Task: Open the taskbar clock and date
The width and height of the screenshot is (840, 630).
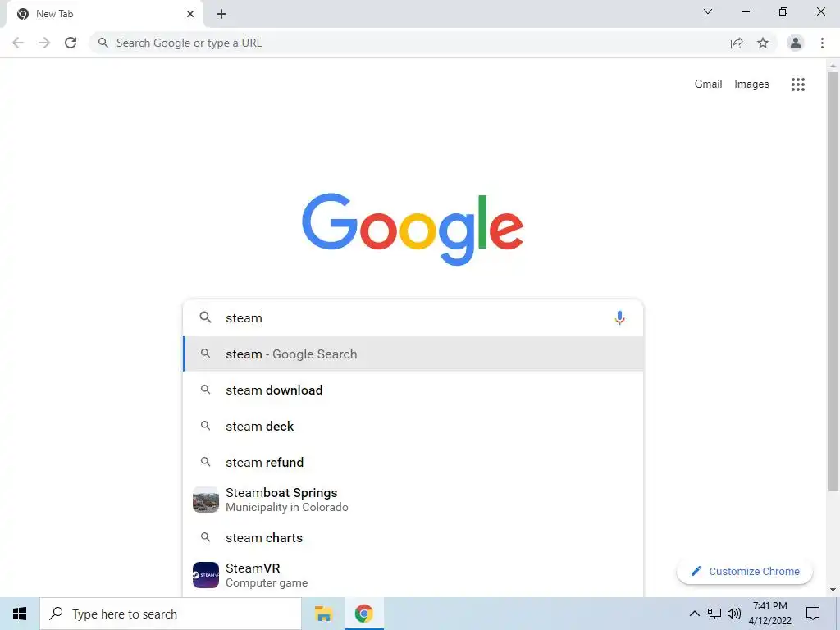Action: click(x=770, y=614)
